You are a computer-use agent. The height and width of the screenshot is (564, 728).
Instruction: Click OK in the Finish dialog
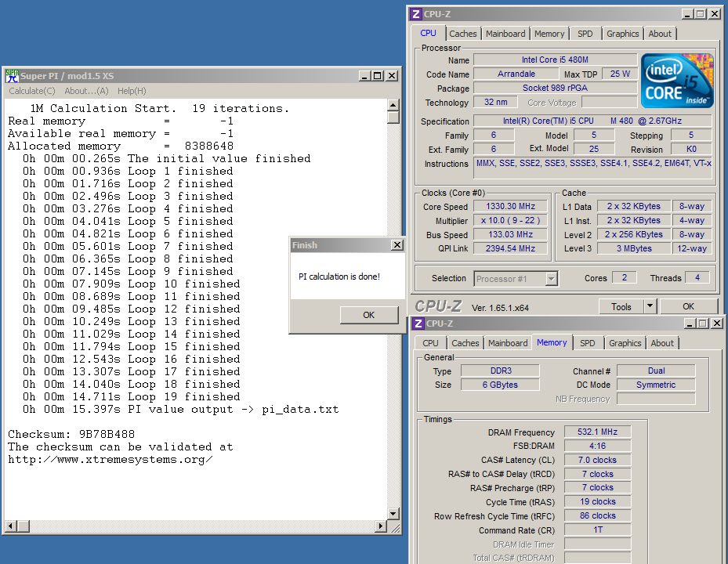(368, 315)
